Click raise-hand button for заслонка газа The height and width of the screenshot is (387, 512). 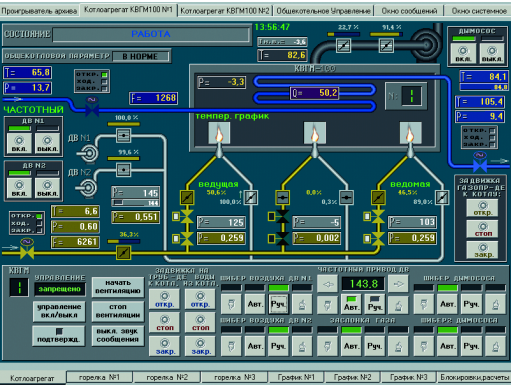coord(398,346)
